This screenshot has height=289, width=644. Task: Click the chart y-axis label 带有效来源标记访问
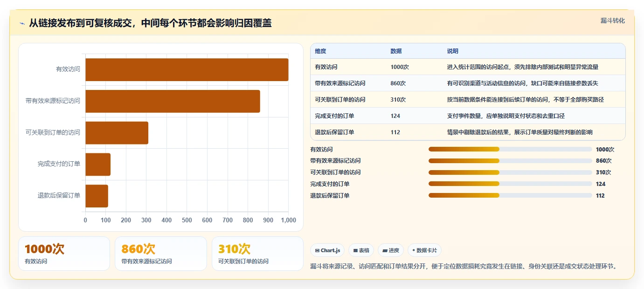pos(53,101)
